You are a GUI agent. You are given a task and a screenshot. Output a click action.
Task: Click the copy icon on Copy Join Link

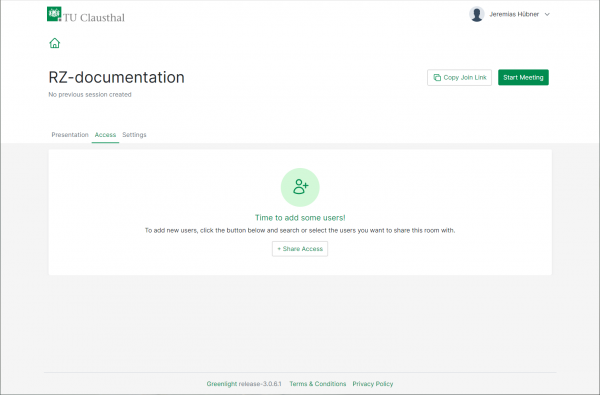(x=437, y=78)
